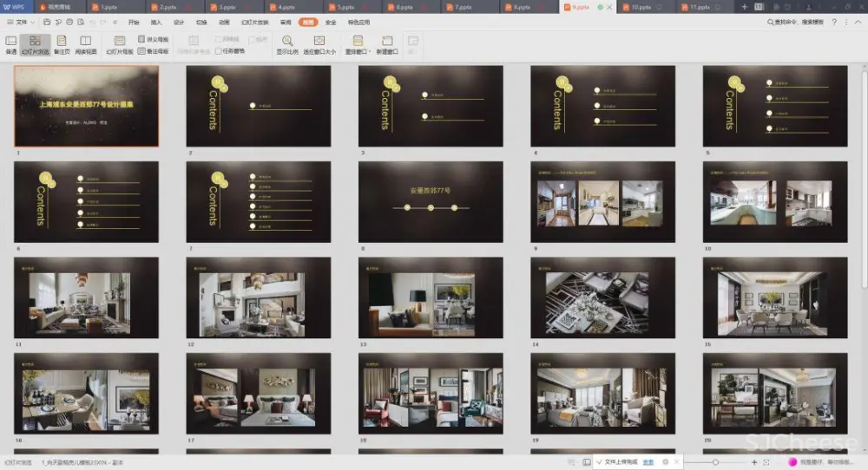Switch to Reading View (阅读视图)
Screen dimensions: 868x470
[86, 44]
